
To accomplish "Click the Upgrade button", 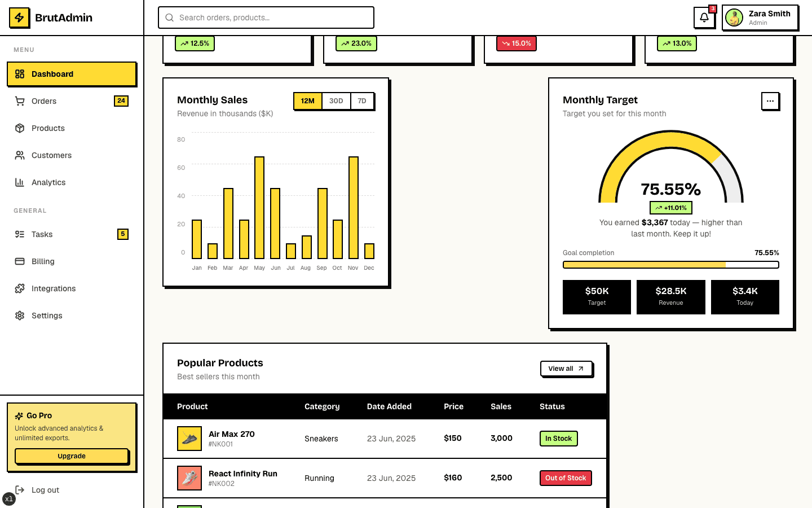I will 72,456.
